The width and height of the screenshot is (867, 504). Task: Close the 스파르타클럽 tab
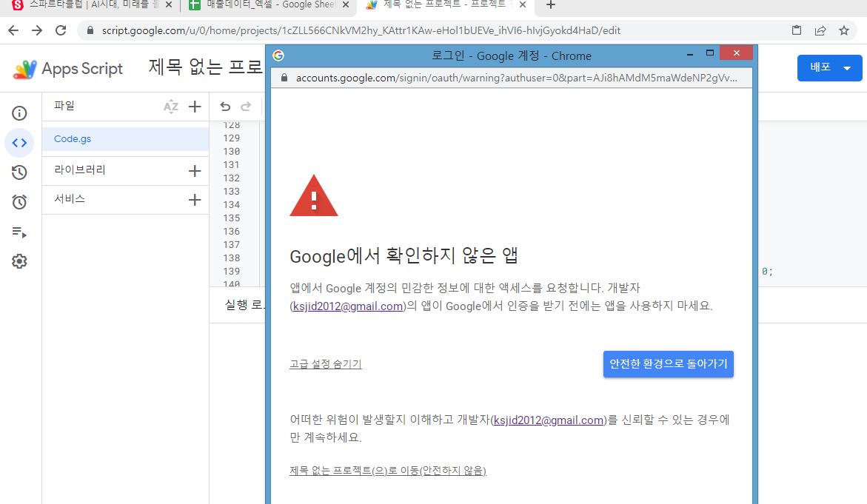[169, 4]
